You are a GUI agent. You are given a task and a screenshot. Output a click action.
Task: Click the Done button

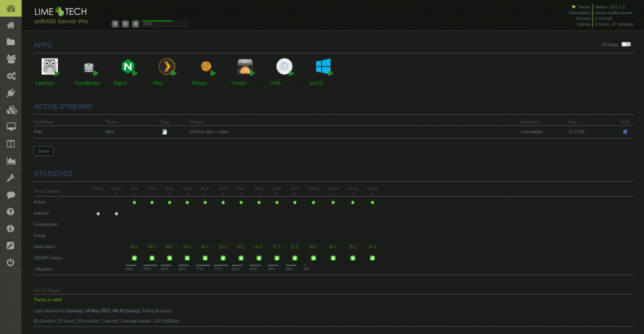click(44, 151)
